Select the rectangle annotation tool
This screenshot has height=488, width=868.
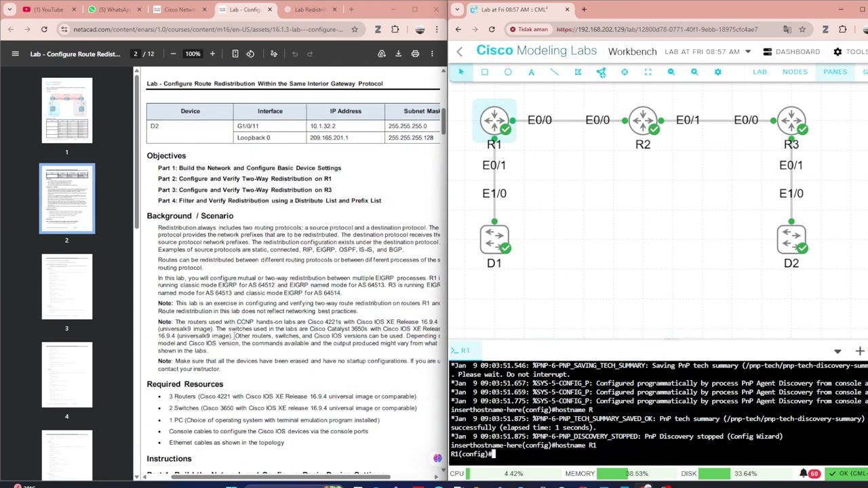(484, 72)
